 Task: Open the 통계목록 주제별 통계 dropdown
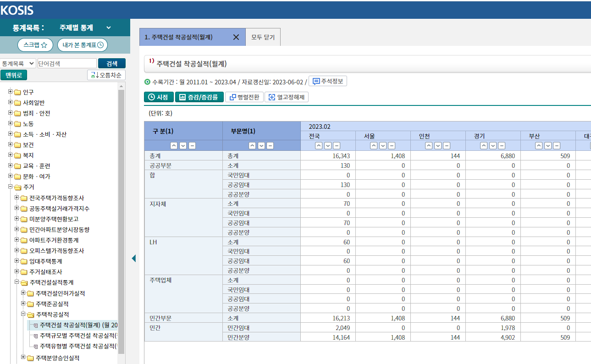click(85, 28)
